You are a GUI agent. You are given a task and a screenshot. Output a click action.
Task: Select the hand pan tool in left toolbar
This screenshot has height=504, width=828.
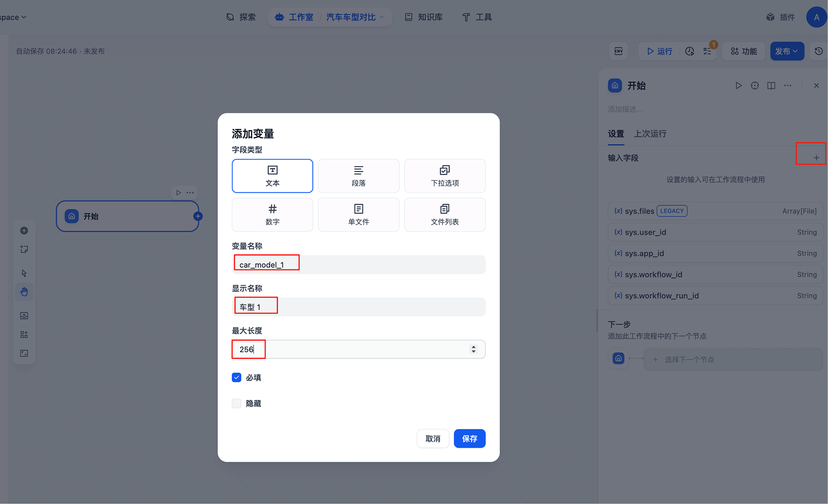tap(24, 292)
